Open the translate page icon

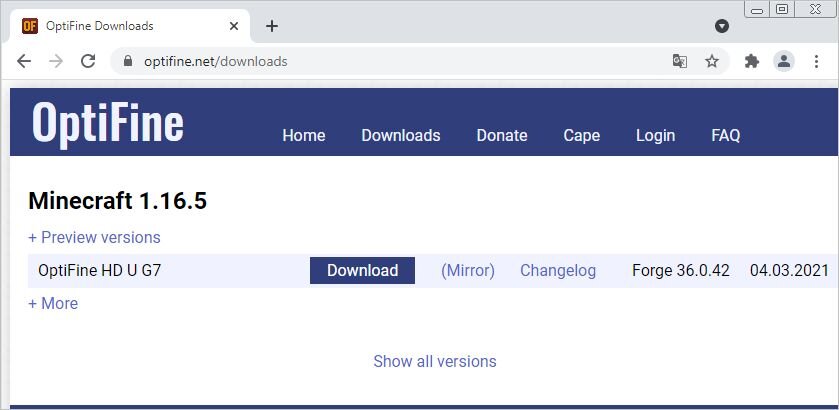(x=680, y=62)
